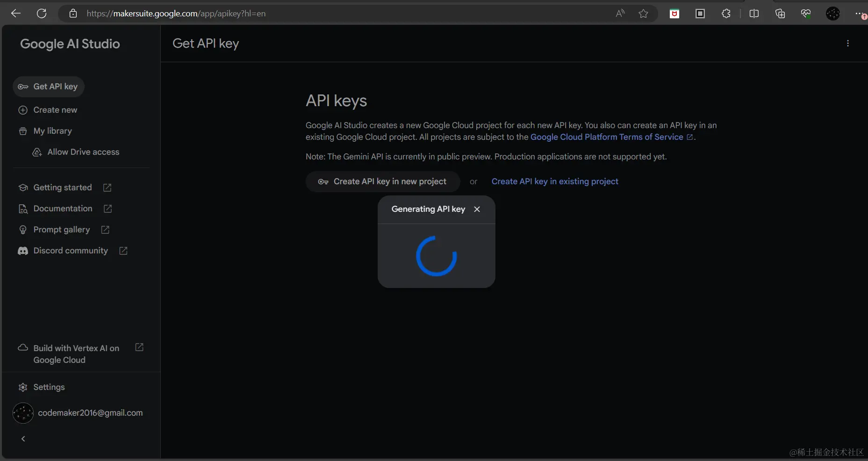Open Browser essentials heart icon

tap(806, 14)
